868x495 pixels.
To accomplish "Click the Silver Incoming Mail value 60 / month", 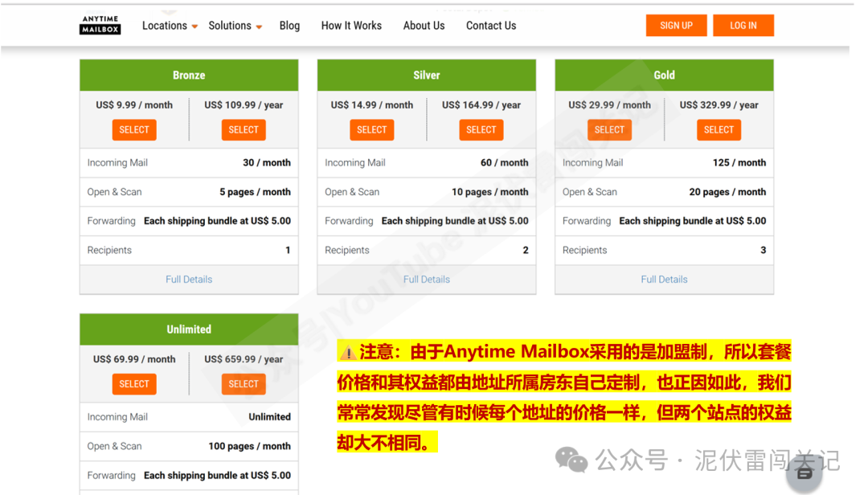I will (x=504, y=163).
